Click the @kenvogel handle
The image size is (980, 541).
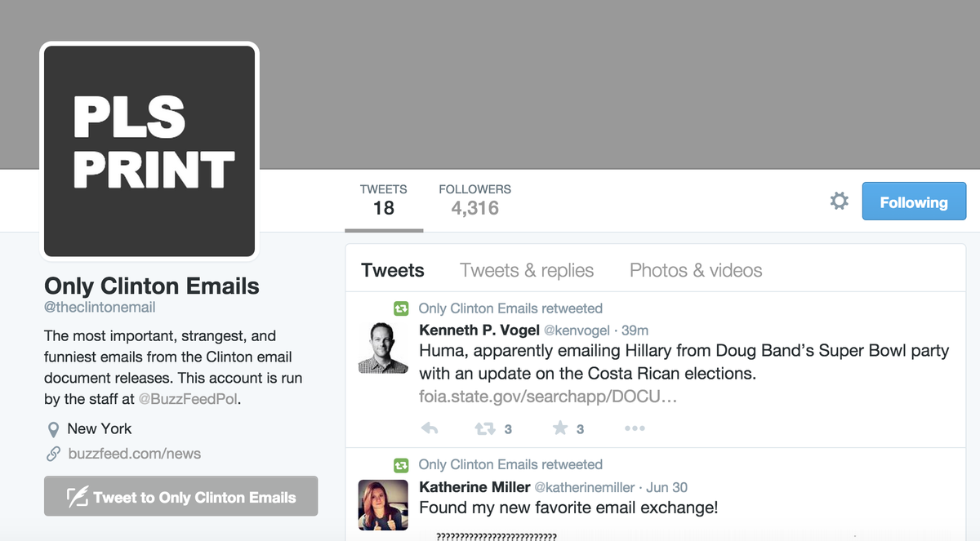pos(577,330)
